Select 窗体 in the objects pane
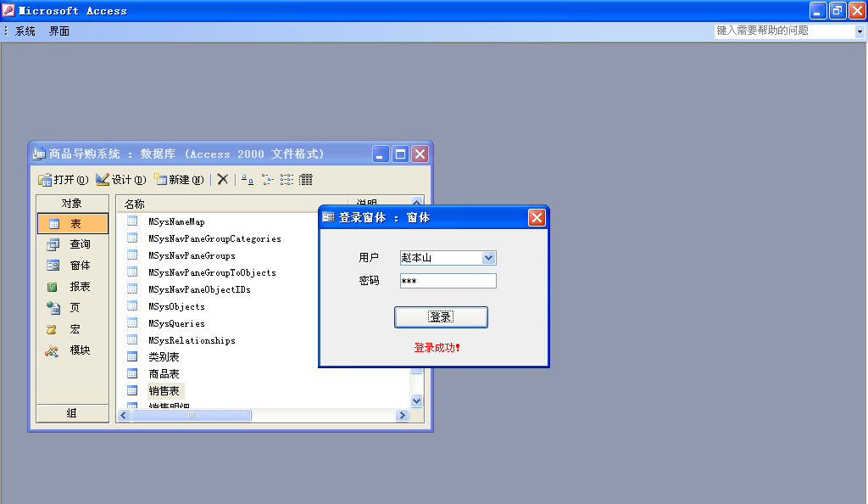Image resolution: width=868 pixels, height=504 pixels. click(73, 266)
